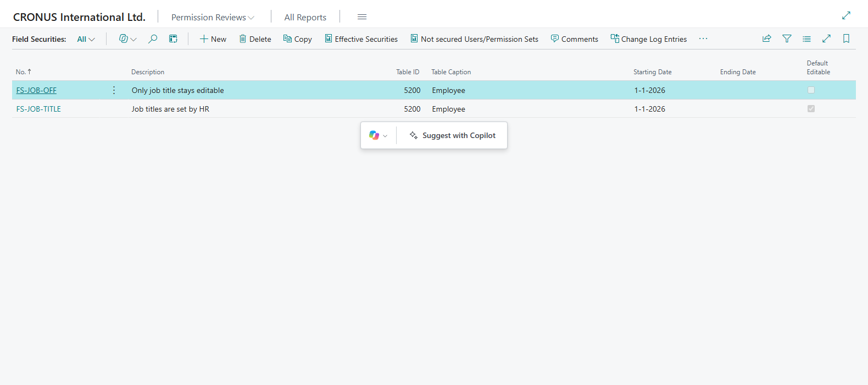Toggle Default Editable checkbox for FS-JOB-OFF

811,90
